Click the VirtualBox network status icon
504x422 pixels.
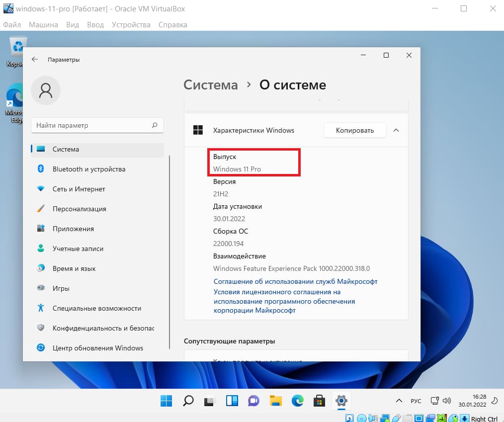[385, 418]
